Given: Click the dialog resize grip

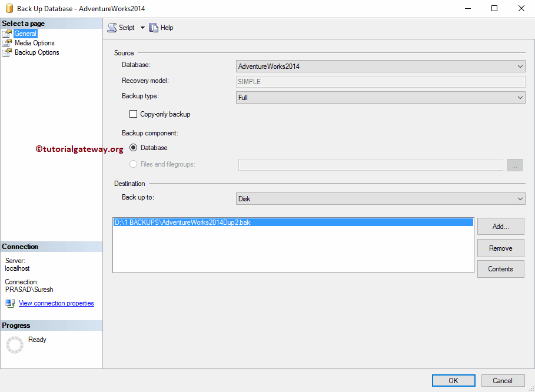Looking at the screenshot, I should click(x=531, y=388).
